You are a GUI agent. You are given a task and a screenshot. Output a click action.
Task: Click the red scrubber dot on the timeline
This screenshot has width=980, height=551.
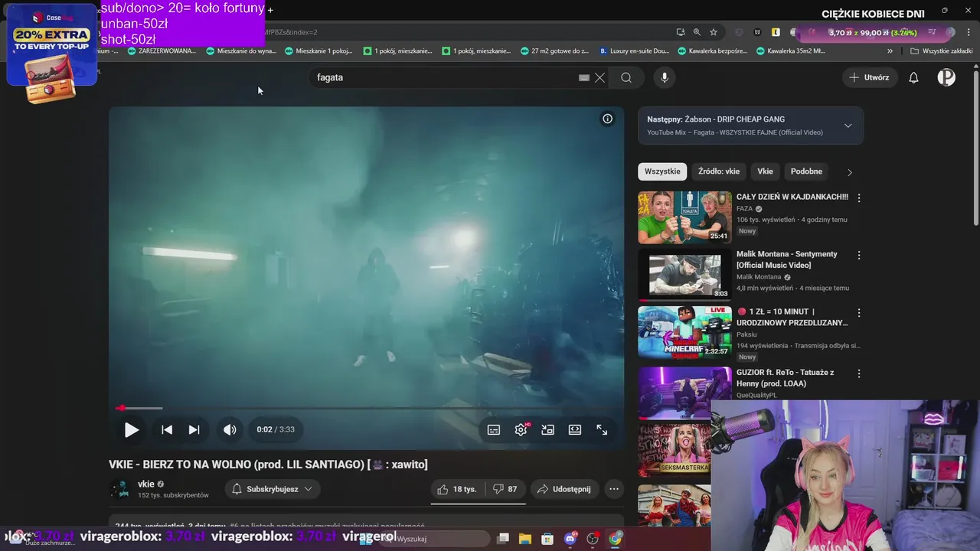[x=121, y=408]
